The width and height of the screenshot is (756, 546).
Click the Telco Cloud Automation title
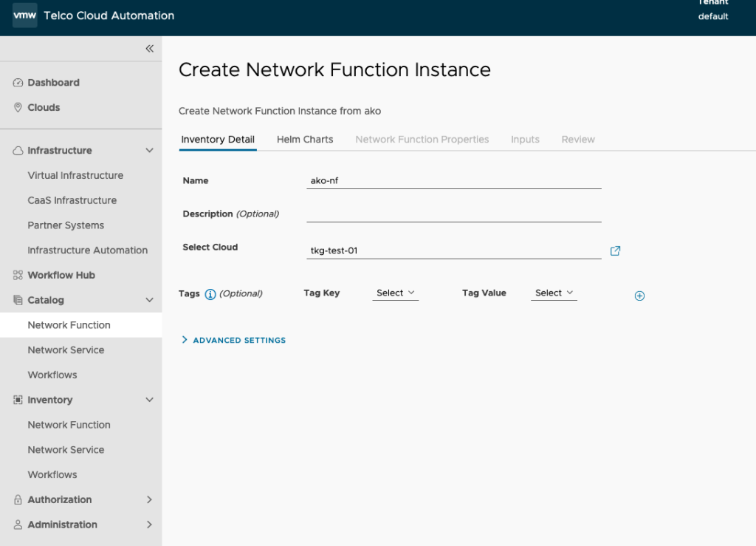tap(109, 16)
